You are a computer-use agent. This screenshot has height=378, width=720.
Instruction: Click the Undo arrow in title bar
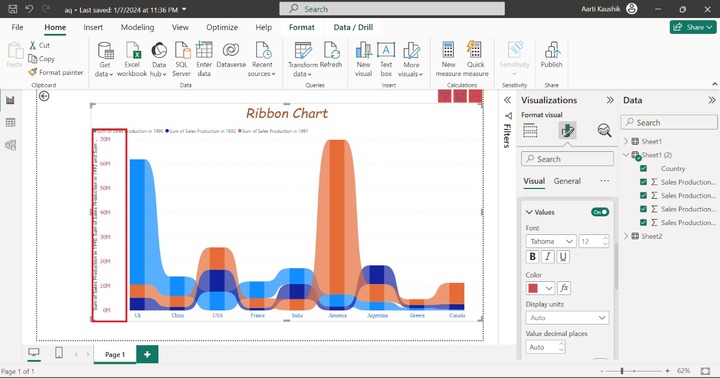(29, 9)
